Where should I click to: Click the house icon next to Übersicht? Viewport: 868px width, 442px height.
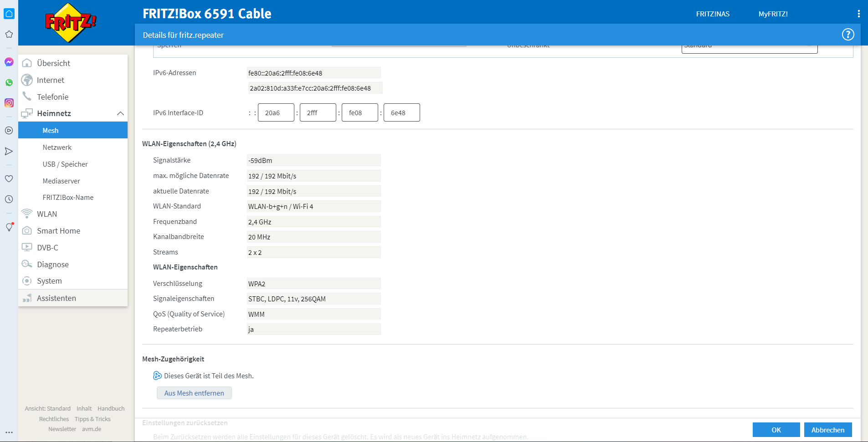(27, 63)
